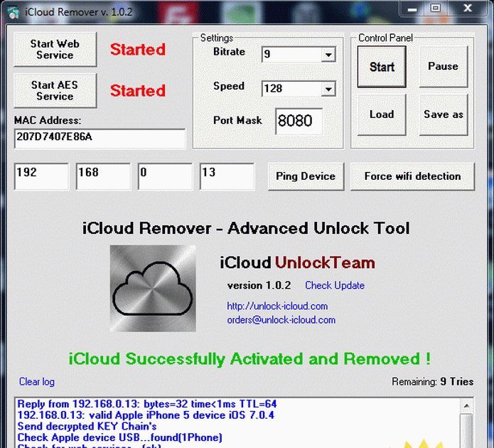The height and width of the screenshot is (448, 494).
Task: Click the log scrollbar up arrow
Action: [x=466, y=406]
